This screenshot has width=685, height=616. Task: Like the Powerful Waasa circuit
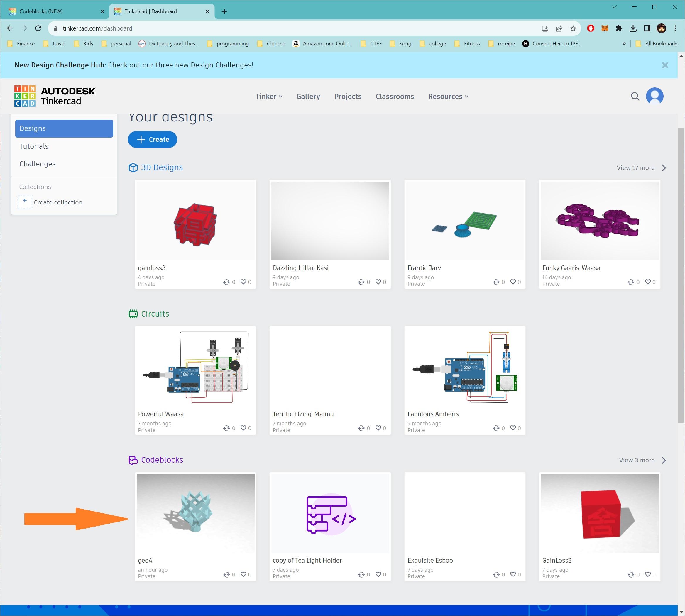click(243, 428)
